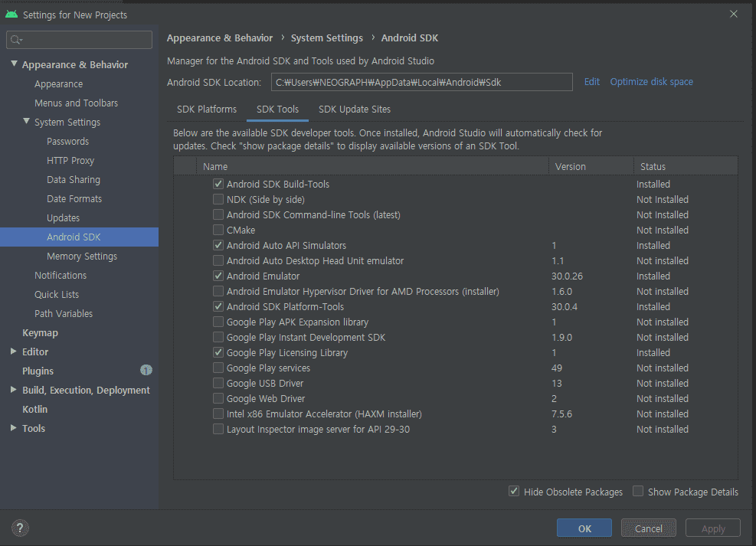The height and width of the screenshot is (546, 756).
Task: Collapse Appearance & Behavior tree node
Action: [14, 64]
